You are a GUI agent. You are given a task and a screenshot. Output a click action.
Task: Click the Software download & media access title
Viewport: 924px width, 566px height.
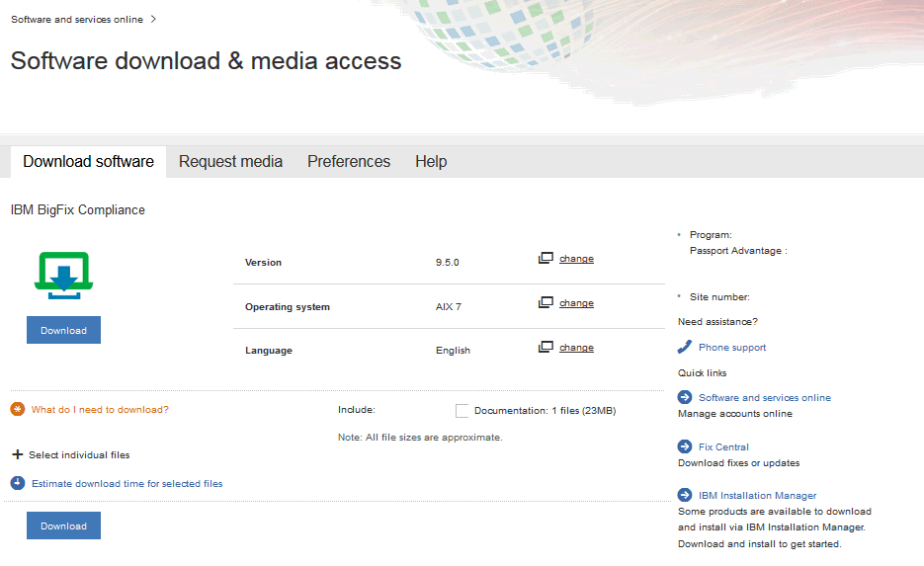click(x=206, y=60)
